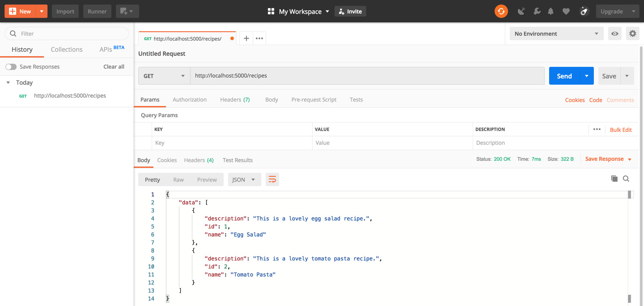Open the Save Response dropdown
Screen dimensions: 644x306
click(x=608, y=159)
